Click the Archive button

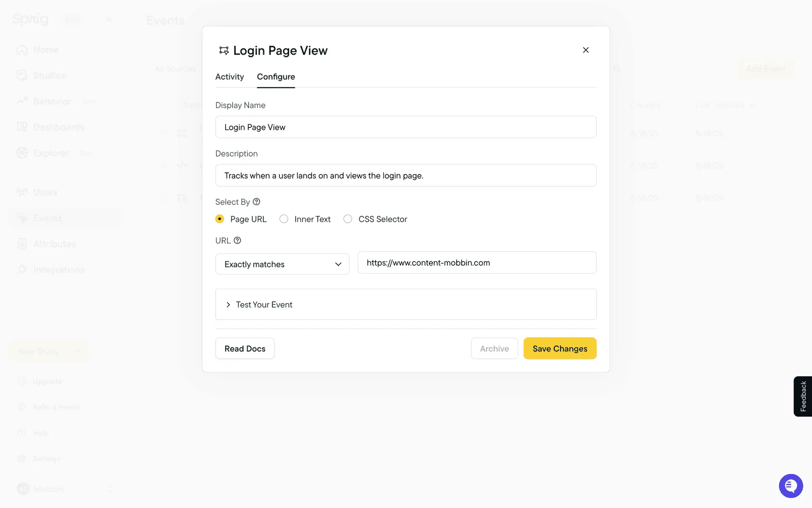pyautogui.click(x=494, y=348)
